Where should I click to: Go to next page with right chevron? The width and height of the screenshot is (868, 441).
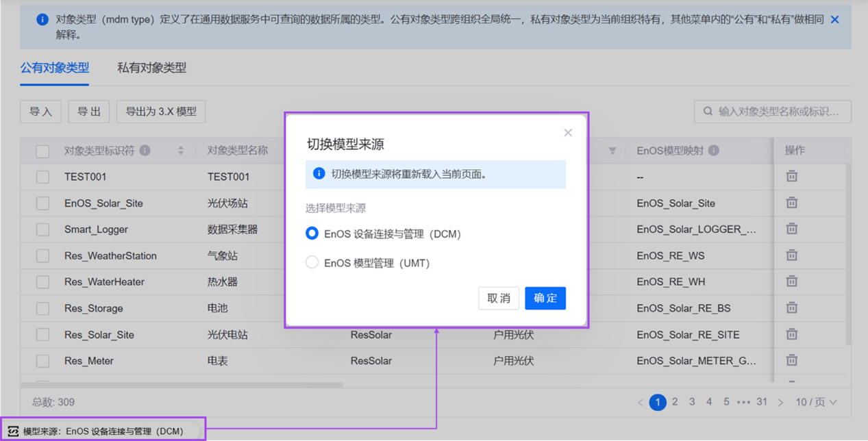coord(780,402)
